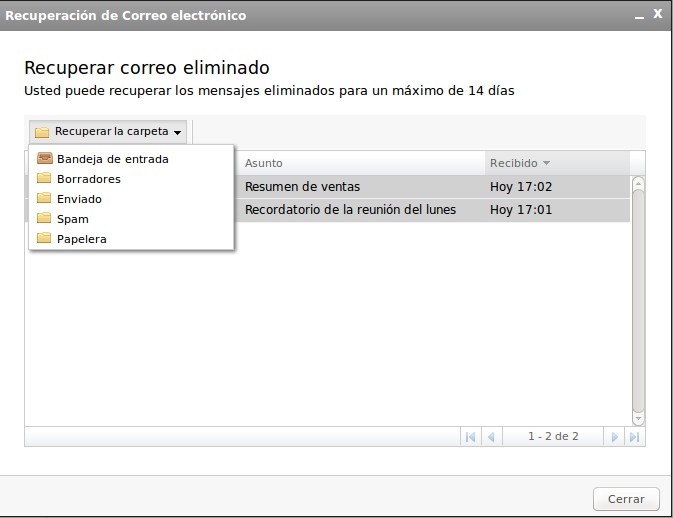Minimize the Recuperación de Correo window
673x518 pixels.
(640, 16)
